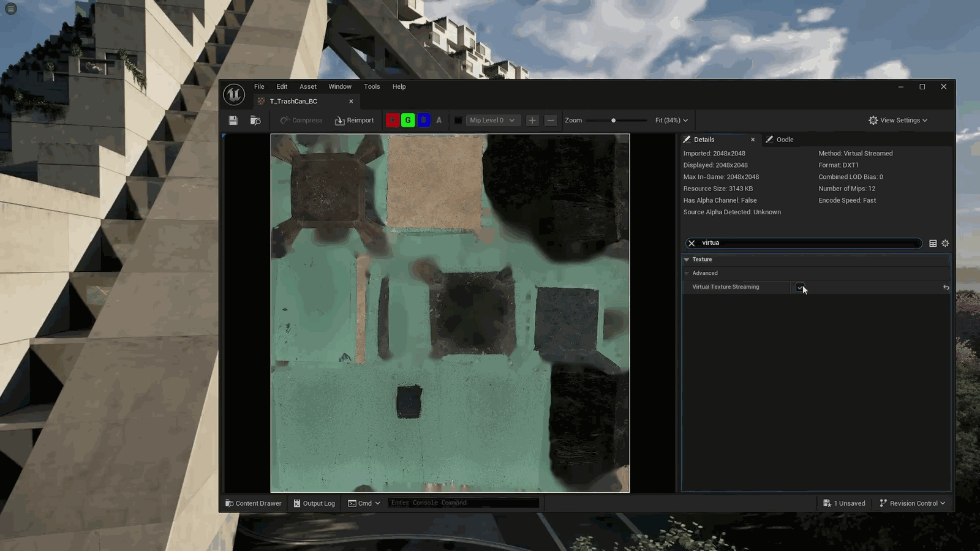Image resolution: width=980 pixels, height=551 pixels.
Task: Open the Fit (34%) zoom dropdown
Action: click(x=671, y=121)
